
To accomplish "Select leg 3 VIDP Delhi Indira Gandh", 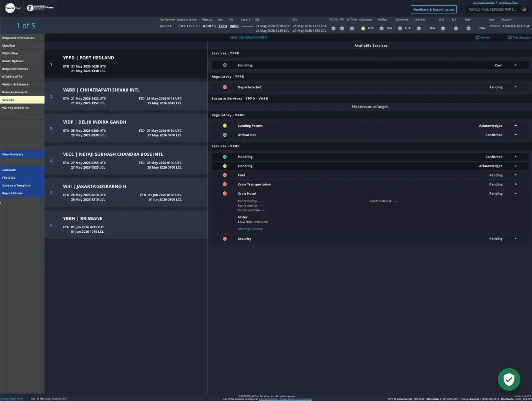I will pos(126,128).
